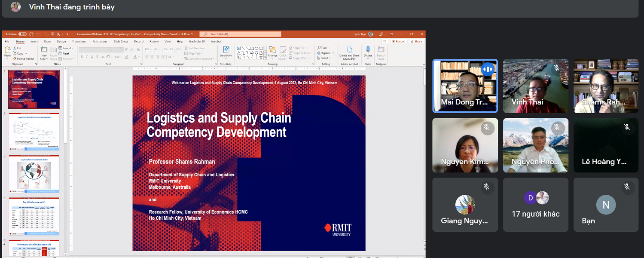Click the comments bubble icon near Record
This screenshot has width=644, height=258.
coord(385,41)
